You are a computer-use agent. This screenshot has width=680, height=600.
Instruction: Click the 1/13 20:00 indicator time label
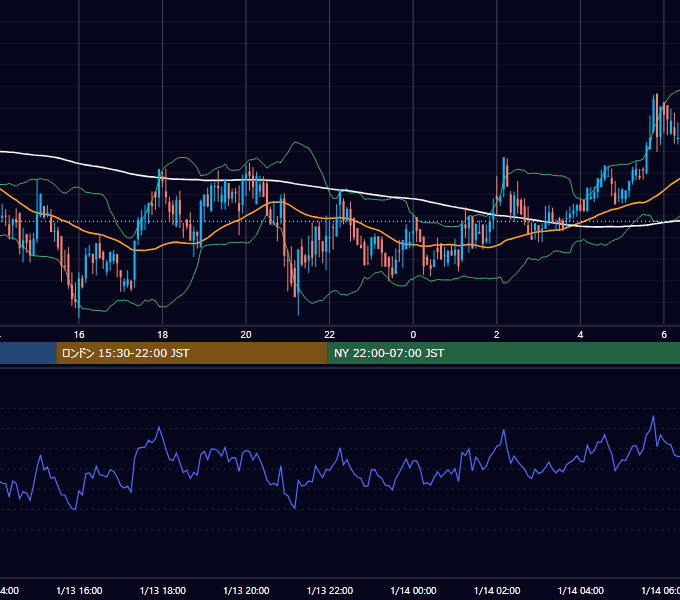pos(246,590)
